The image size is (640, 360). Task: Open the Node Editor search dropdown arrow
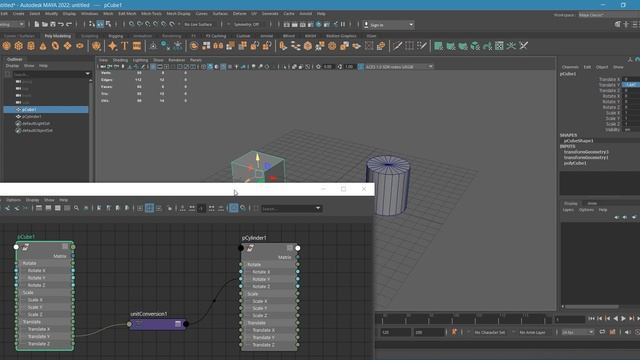[318, 208]
